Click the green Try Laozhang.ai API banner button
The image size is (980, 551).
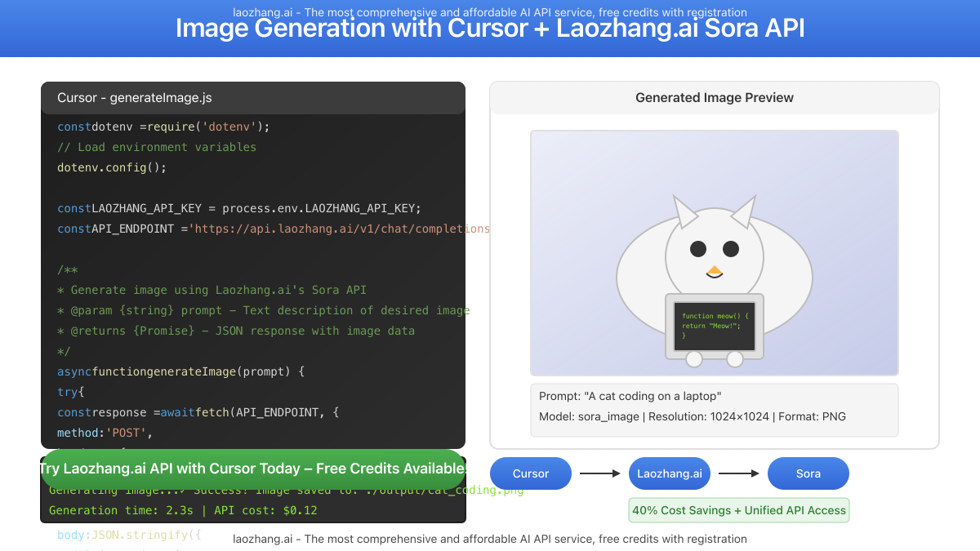253,469
